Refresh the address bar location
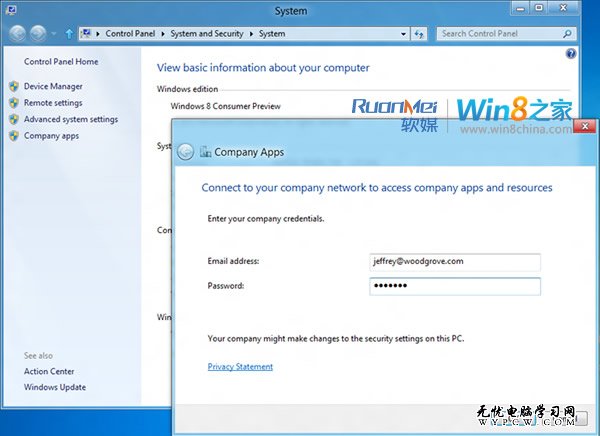Viewport: 600px width, 436px height. coord(419,34)
